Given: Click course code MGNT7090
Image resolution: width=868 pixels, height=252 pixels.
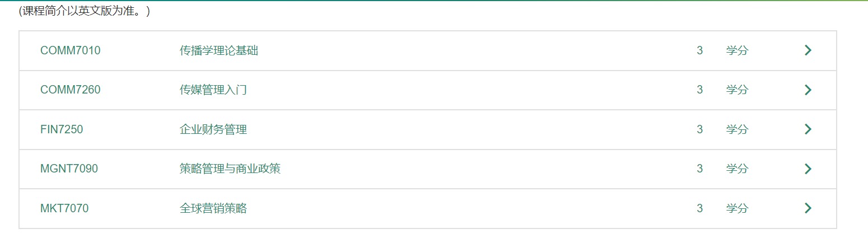Looking at the screenshot, I should pos(69,169).
